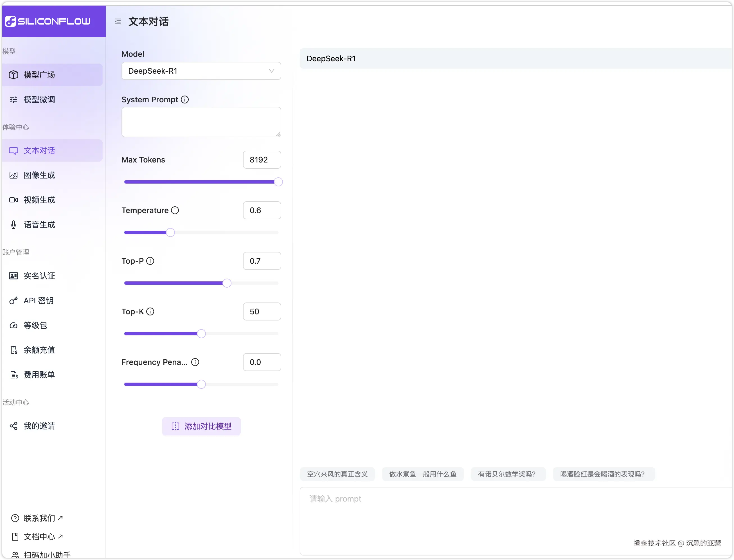Open the 文档中心 external link
Screen dimensions: 734x560
(39, 536)
